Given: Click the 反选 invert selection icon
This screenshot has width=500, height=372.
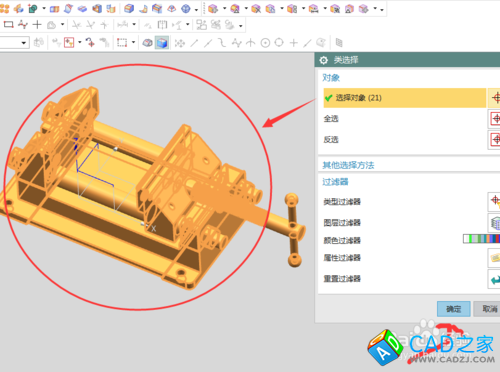Looking at the screenshot, I should [x=495, y=140].
